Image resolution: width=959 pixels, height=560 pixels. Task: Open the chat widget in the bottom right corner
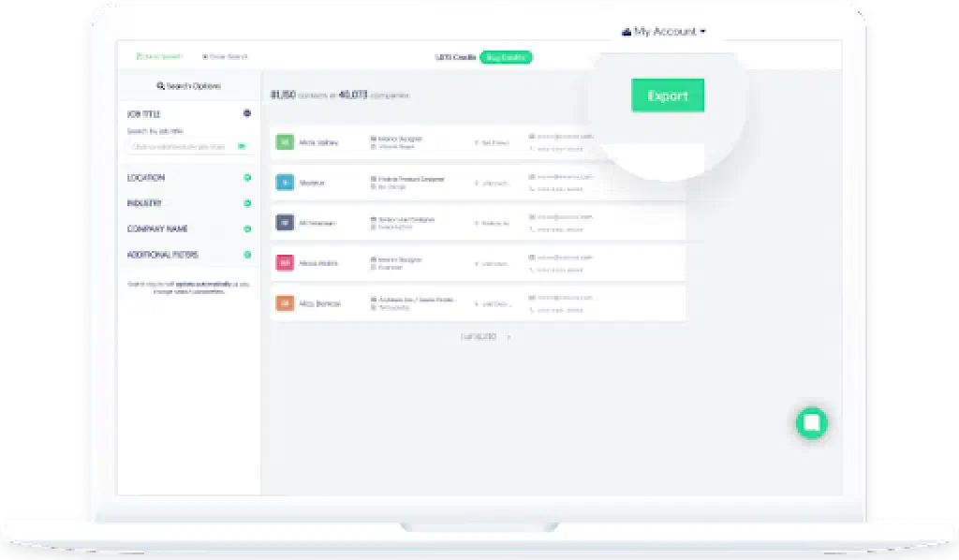[812, 421]
